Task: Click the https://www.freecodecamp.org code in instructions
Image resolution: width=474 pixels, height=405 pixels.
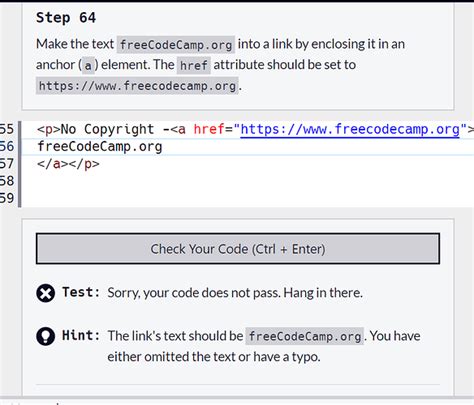Action: point(137,86)
